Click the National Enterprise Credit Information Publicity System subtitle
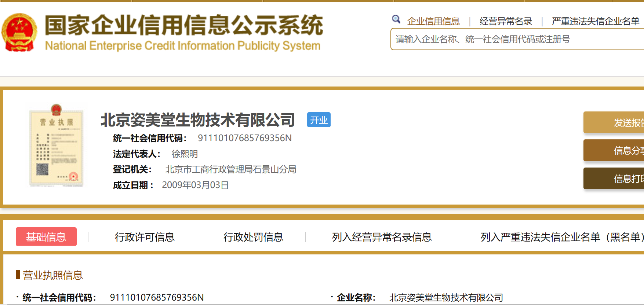The height and width of the screenshot is (305, 644). click(x=183, y=46)
